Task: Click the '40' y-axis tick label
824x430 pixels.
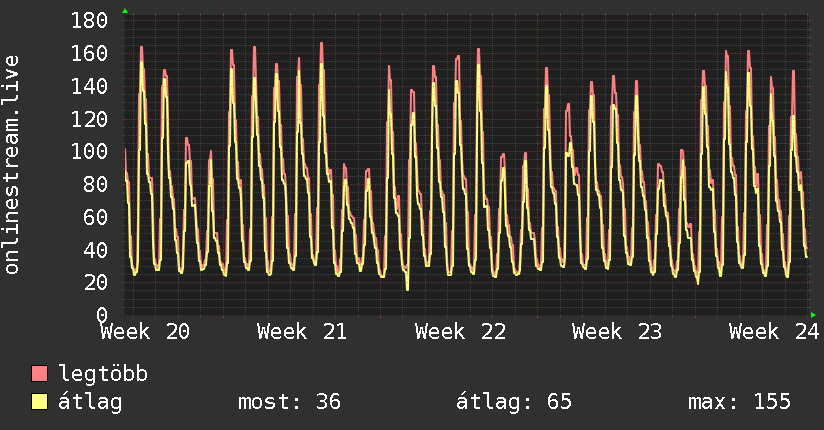Action: [96, 250]
